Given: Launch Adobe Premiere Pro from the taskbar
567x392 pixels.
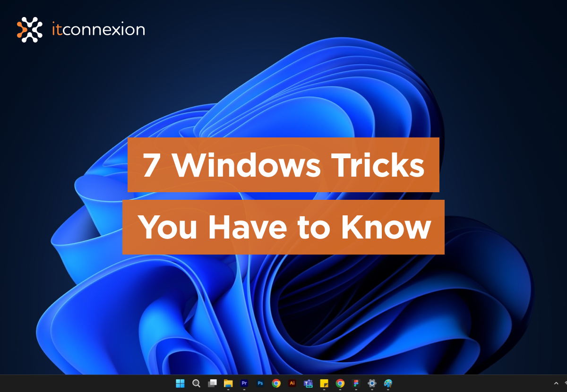Looking at the screenshot, I should (x=244, y=383).
